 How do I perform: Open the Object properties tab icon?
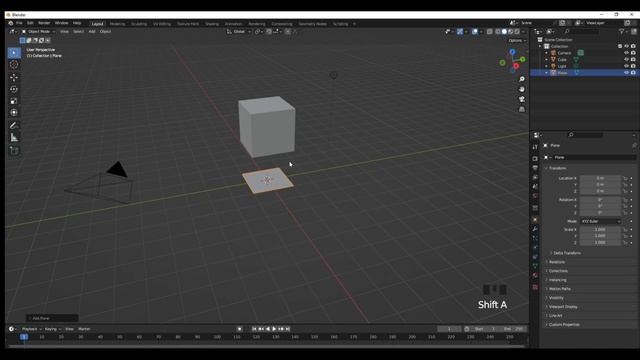click(x=535, y=220)
